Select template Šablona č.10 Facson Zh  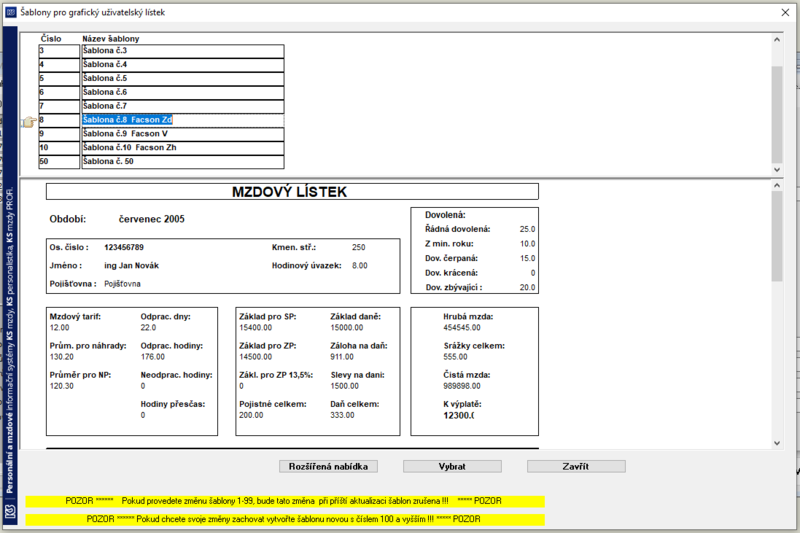183,147
